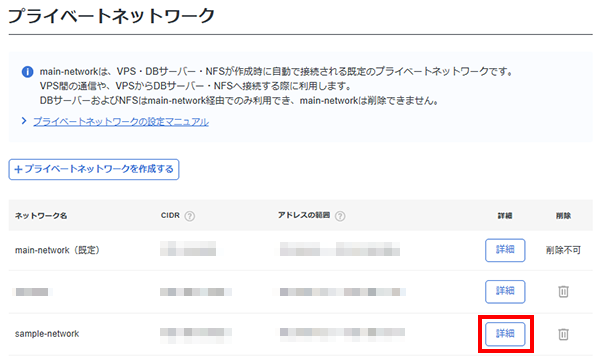
Task: Click the CIDR column header
Action: click(x=170, y=215)
